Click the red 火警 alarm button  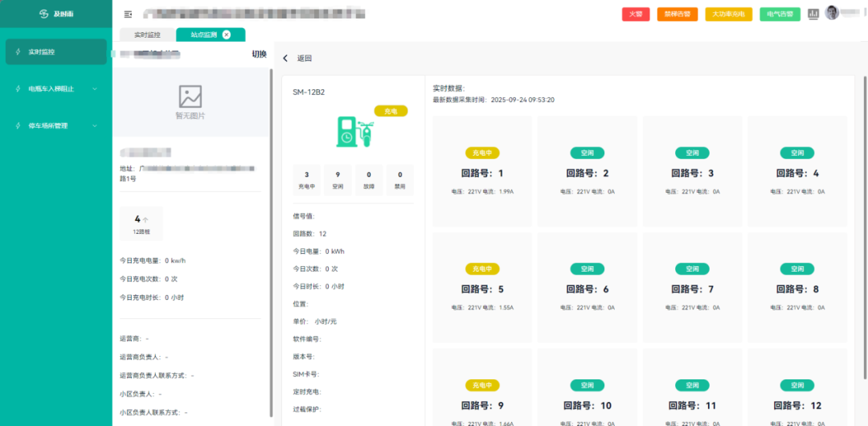click(636, 14)
